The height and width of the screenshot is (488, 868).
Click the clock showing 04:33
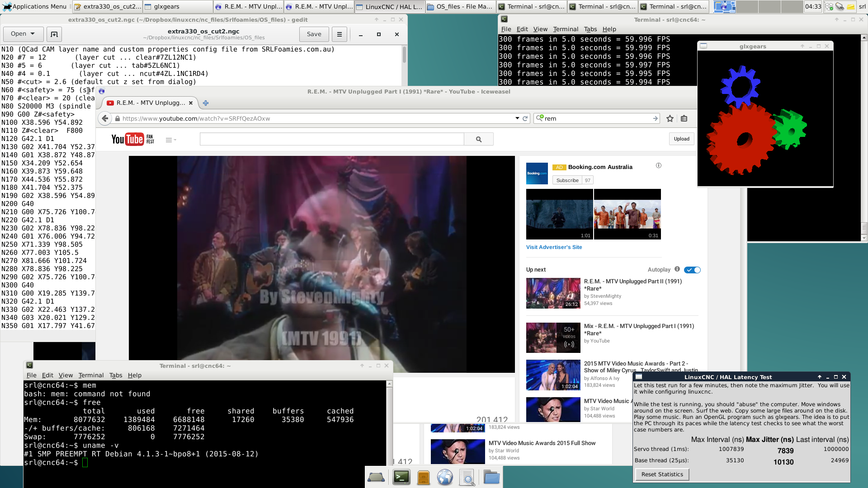point(813,6)
